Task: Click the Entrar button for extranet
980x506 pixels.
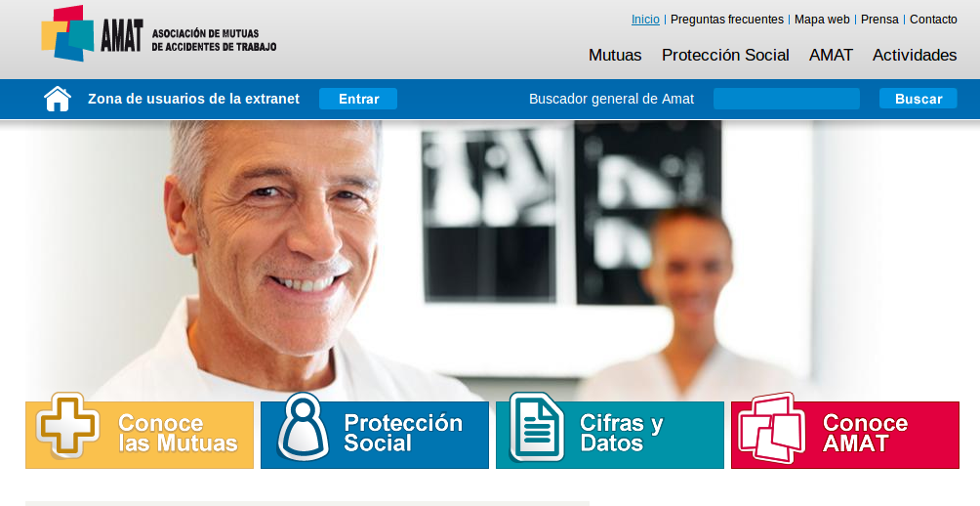Action: click(x=358, y=99)
